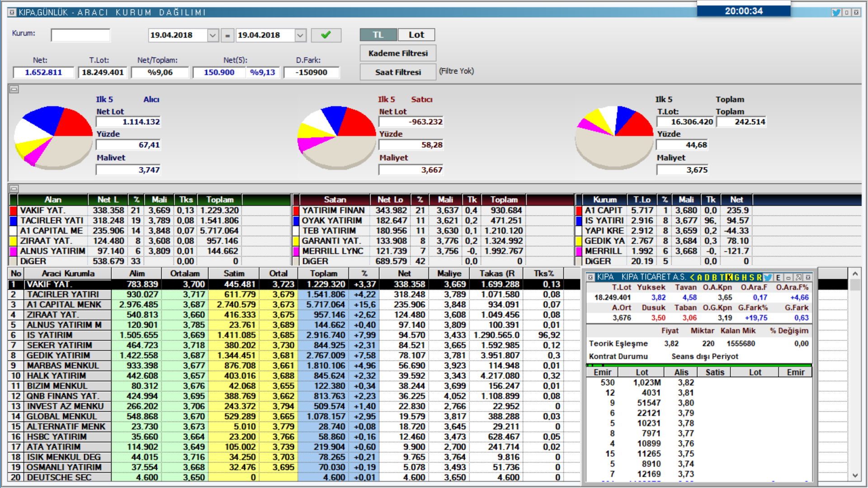Click the Kurum column header in totals table
The width and height of the screenshot is (868, 488).
pyautogui.click(x=605, y=199)
